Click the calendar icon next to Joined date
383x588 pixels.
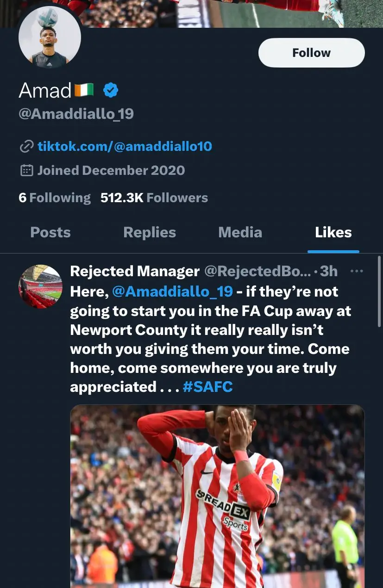[x=26, y=170]
